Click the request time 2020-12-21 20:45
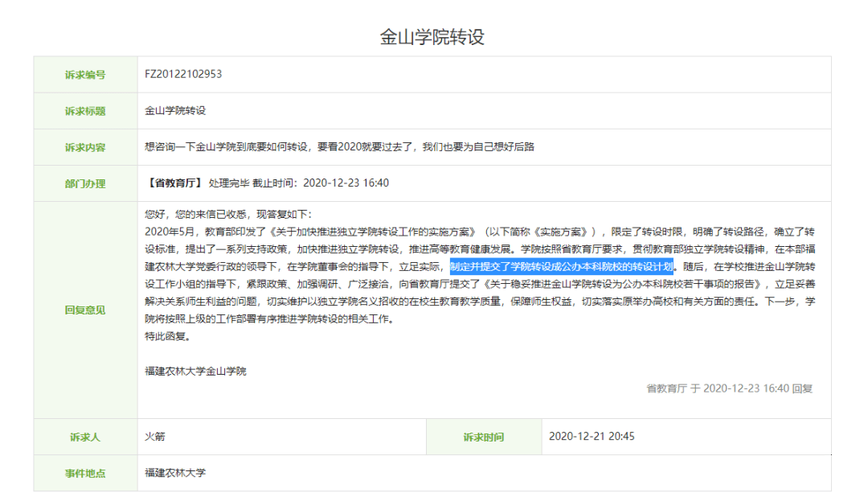This screenshot has width=868, height=501. [592, 436]
